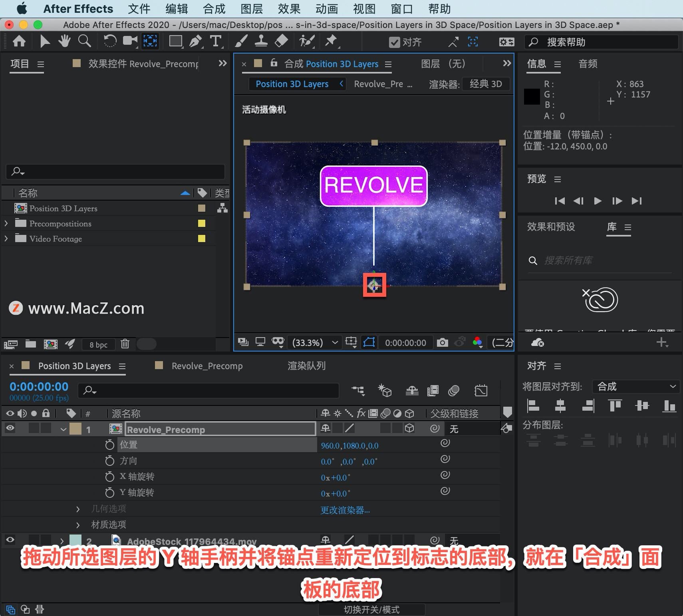Select the Zoom magnifier tool
The width and height of the screenshot is (683, 616).
pos(84,41)
